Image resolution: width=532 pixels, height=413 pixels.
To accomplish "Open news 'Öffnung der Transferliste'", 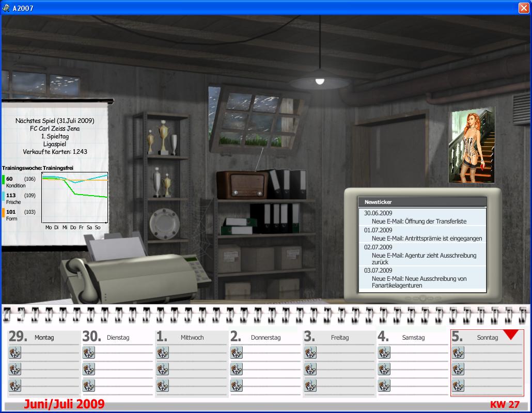I will (419, 221).
